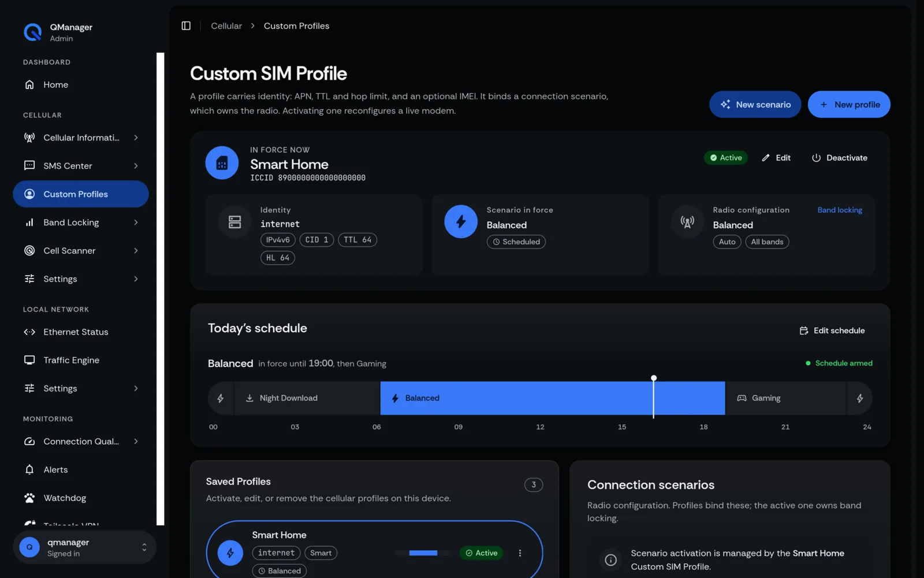Viewport: 924px width, 578px height.
Task: Click the Active status badge in header card
Action: point(726,158)
